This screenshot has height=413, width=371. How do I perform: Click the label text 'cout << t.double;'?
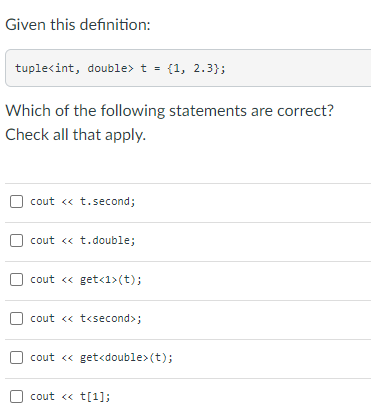click(x=83, y=240)
